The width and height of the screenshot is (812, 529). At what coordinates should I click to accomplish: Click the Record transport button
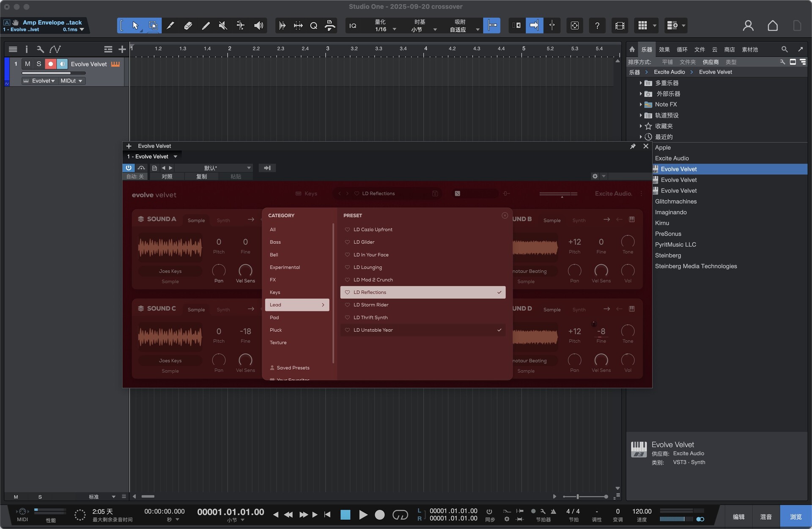point(380,515)
